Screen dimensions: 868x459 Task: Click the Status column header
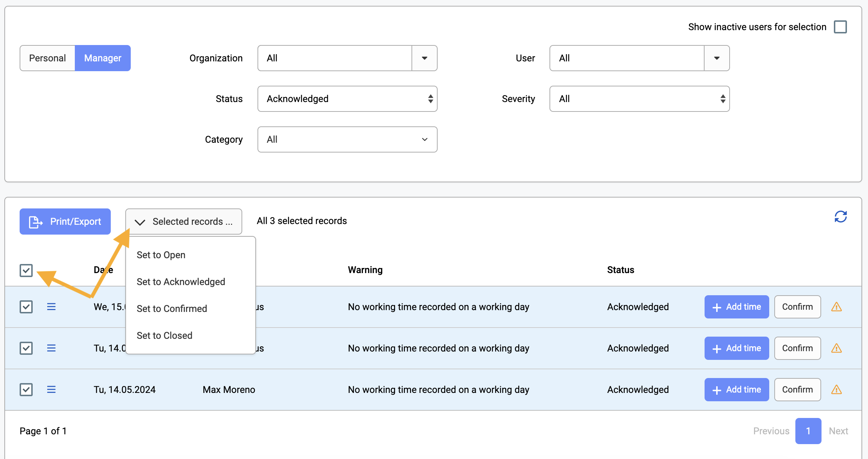click(x=620, y=270)
